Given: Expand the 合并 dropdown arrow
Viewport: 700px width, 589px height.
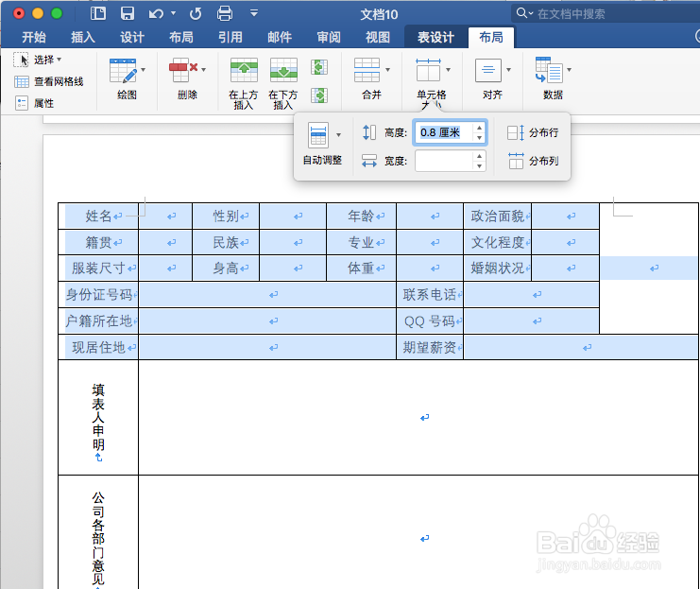Looking at the screenshot, I should [387, 70].
